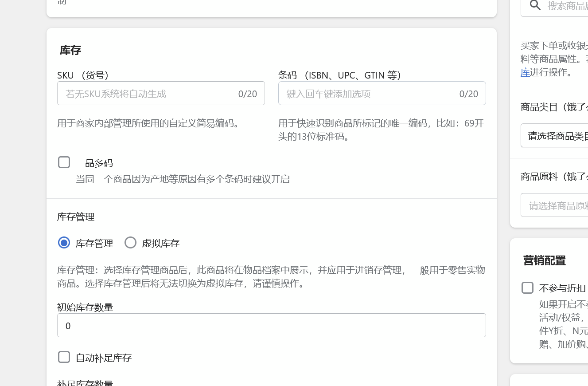Click the 虚拟库存 label text
Screen dimensions: 588x386
(x=160, y=244)
